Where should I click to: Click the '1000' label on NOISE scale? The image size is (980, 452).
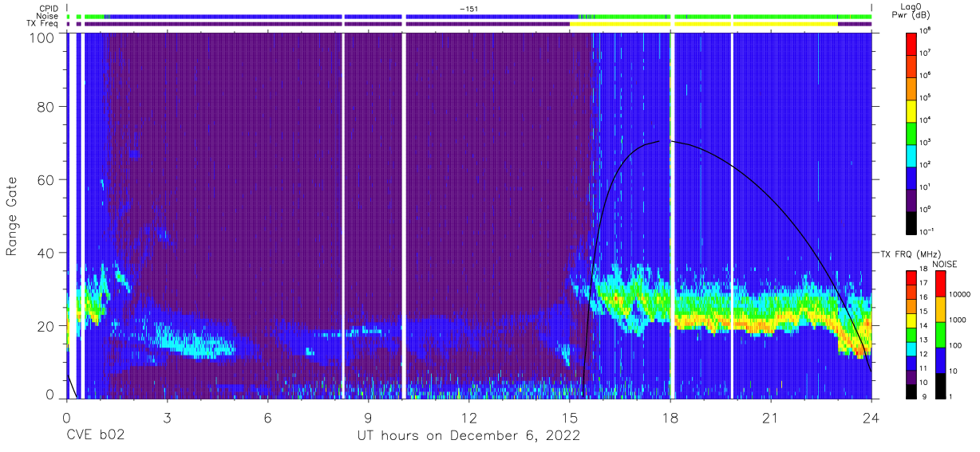click(958, 320)
